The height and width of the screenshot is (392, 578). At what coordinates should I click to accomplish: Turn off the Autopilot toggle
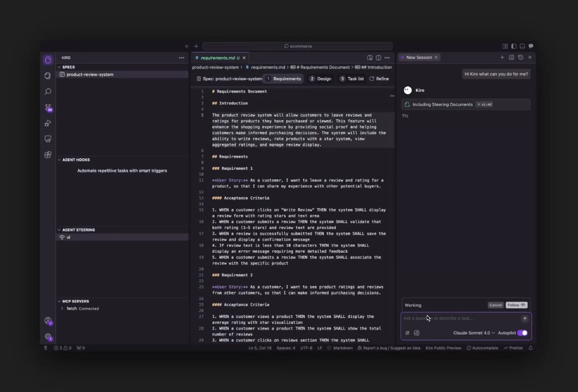click(x=522, y=333)
